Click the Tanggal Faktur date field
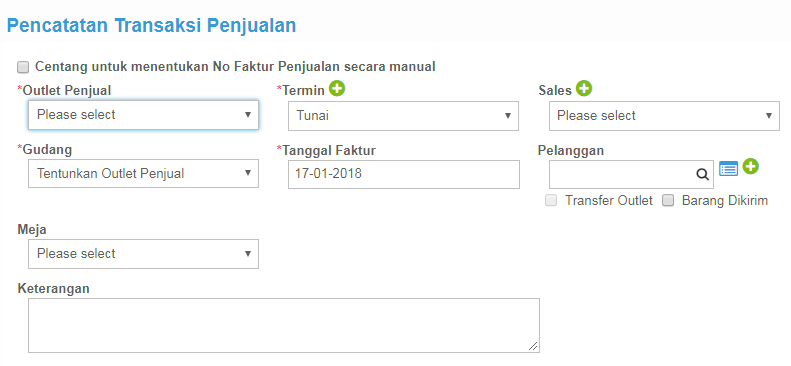Viewport: 791px width, 366px height. click(404, 174)
